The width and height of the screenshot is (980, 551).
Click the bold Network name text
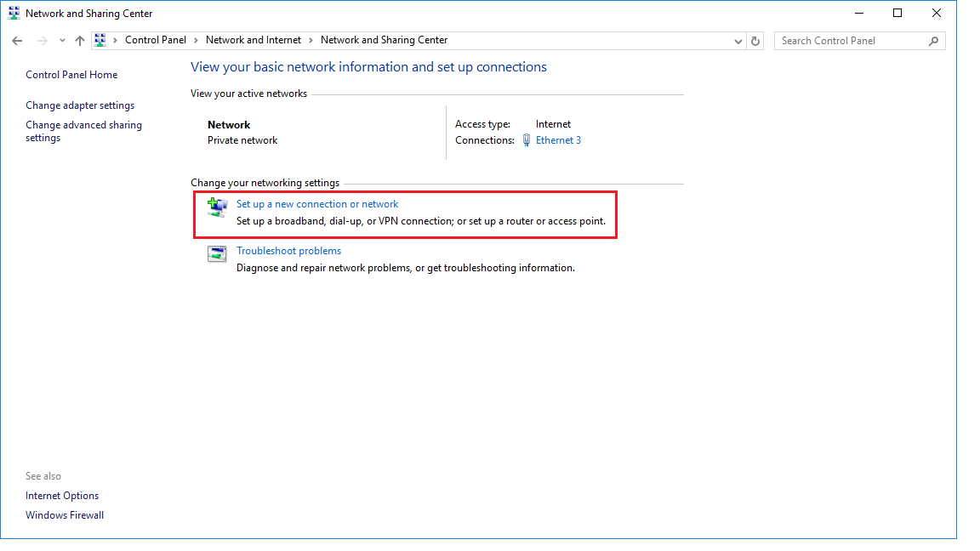pyautogui.click(x=229, y=124)
